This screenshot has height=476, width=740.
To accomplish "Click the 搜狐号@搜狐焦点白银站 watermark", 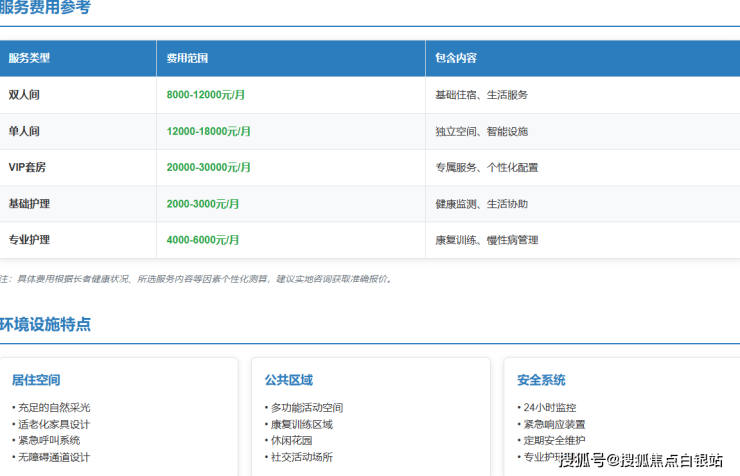I will tap(640, 460).
